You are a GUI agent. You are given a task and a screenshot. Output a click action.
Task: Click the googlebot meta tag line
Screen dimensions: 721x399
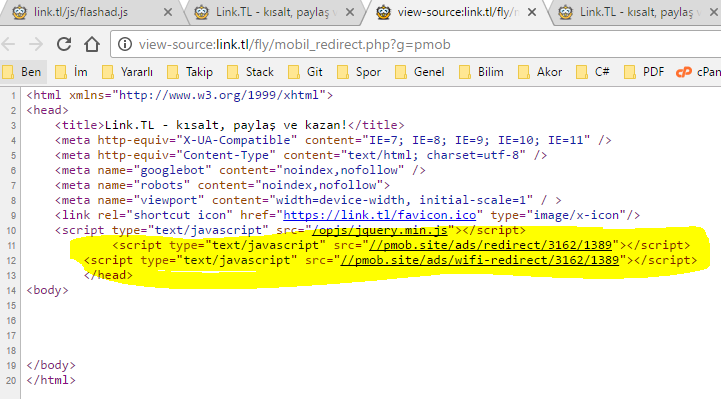pyautogui.click(x=240, y=170)
